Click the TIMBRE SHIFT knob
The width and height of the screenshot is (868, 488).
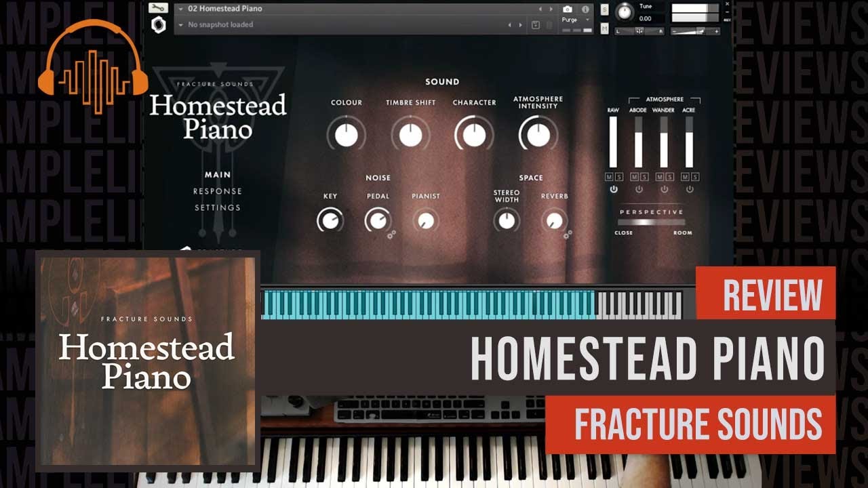click(411, 135)
